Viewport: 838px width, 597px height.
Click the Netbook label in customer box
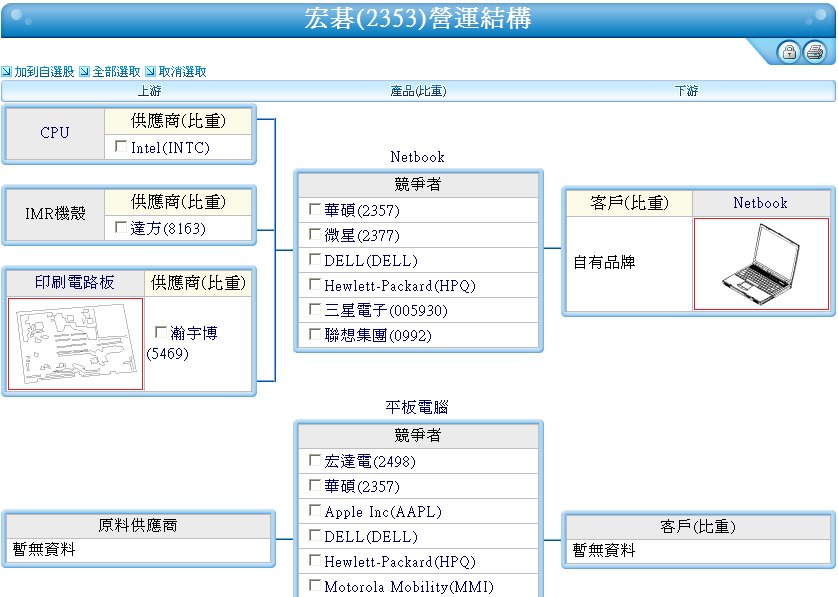point(761,203)
